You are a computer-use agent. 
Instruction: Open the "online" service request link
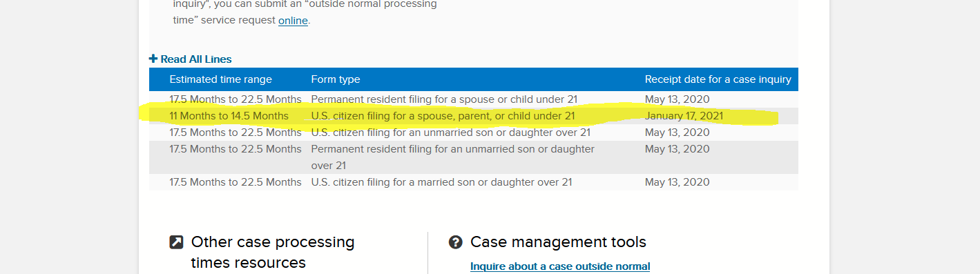[293, 21]
